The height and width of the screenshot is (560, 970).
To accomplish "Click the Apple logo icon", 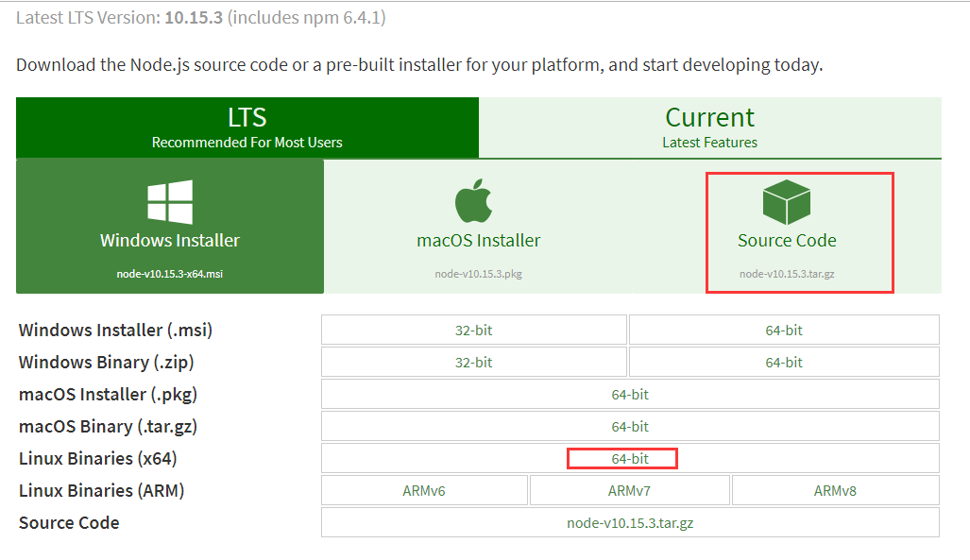I will point(474,200).
